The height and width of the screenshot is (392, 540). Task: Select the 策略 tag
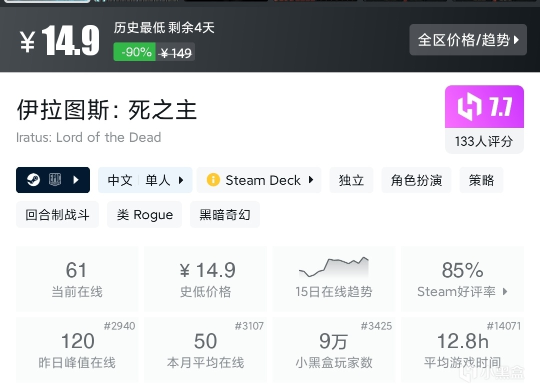point(481,180)
